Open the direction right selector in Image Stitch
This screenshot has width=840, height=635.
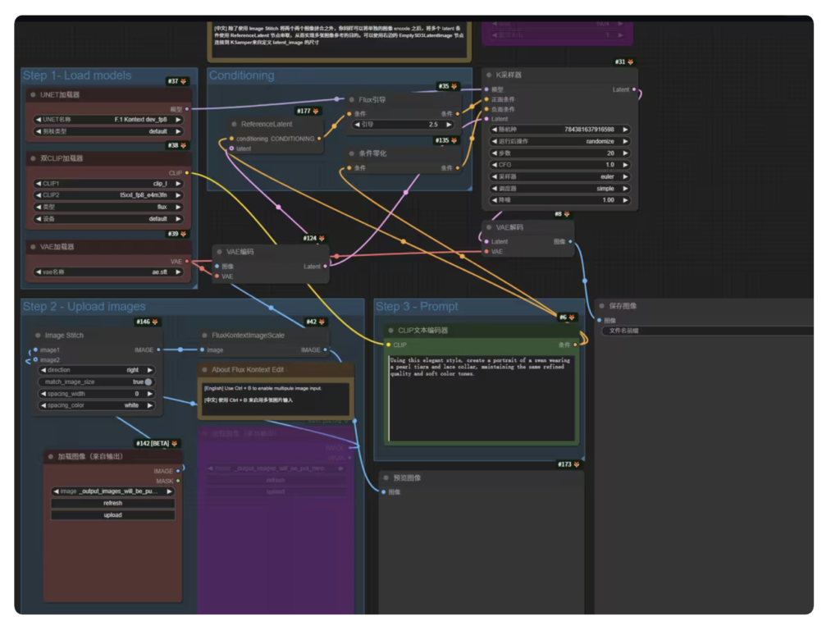coord(97,370)
